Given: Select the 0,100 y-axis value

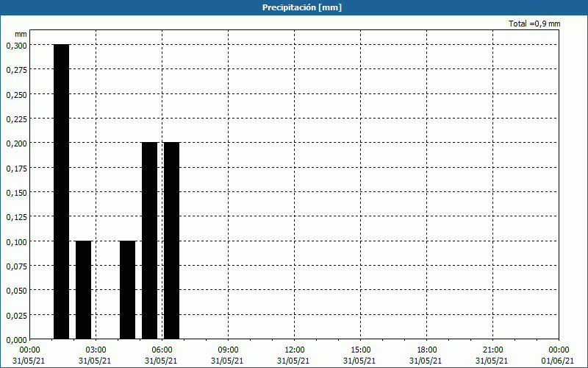Looking at the screenshot, I should [x=16, y=242].
